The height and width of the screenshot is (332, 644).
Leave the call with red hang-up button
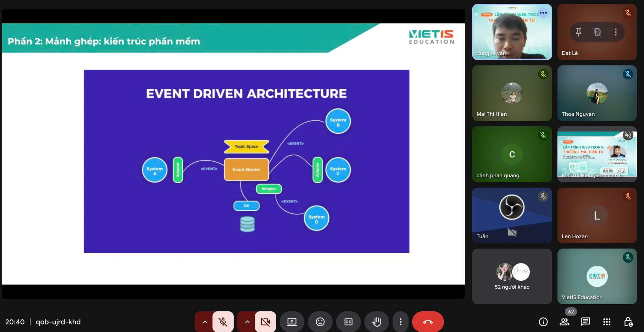pyautogui.click(x=428, y=322)
